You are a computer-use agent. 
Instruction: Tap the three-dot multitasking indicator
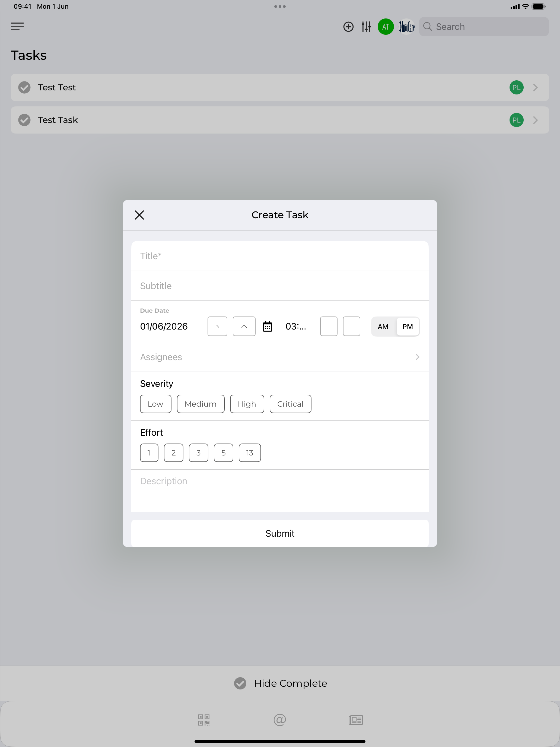(x=280, y=7)
